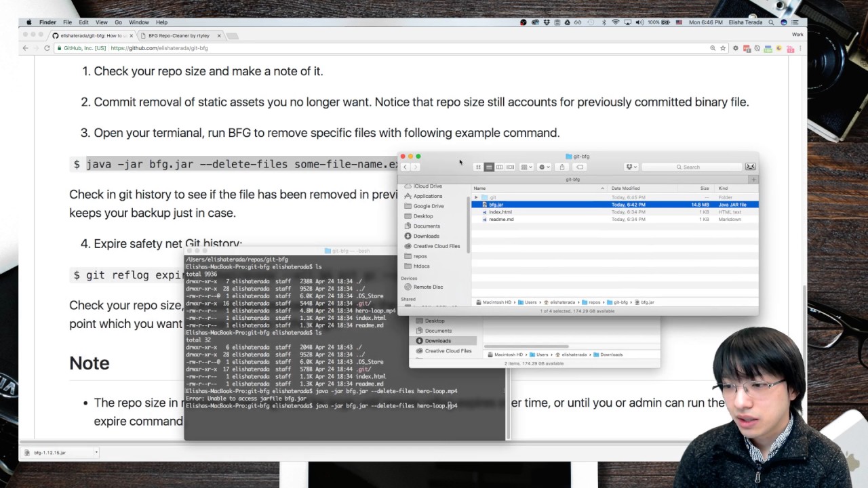This screenshot has height=488, width=868.
Task: Click the zoom magnifier icon in address bar
Action: pyautogui.click(x=713, y=48)
